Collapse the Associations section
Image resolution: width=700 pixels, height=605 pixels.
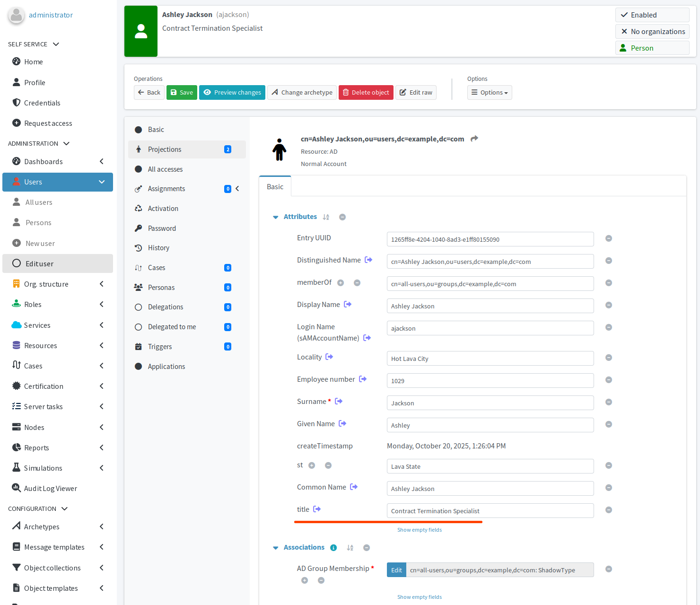[276, 548]
